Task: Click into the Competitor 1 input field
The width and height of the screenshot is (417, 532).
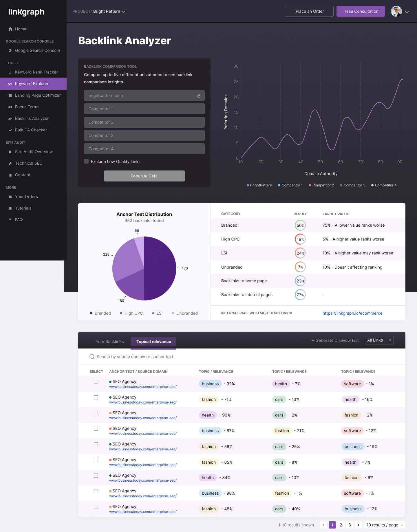Action: (x=144, y=109)
